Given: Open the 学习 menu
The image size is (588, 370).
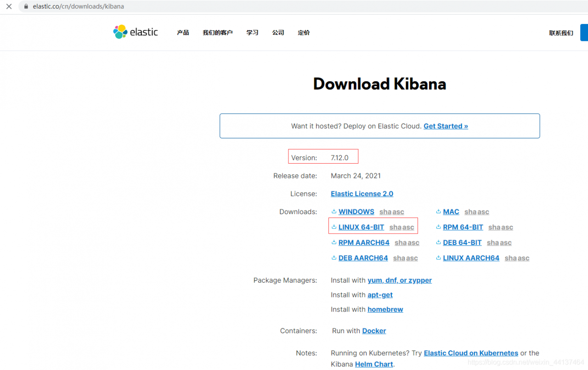Looking at the screenshot, I should [x=252, y=33].
